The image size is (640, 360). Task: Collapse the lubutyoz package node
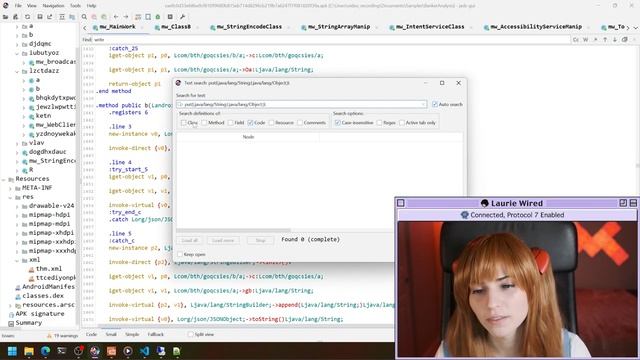[x=17, y=53]
